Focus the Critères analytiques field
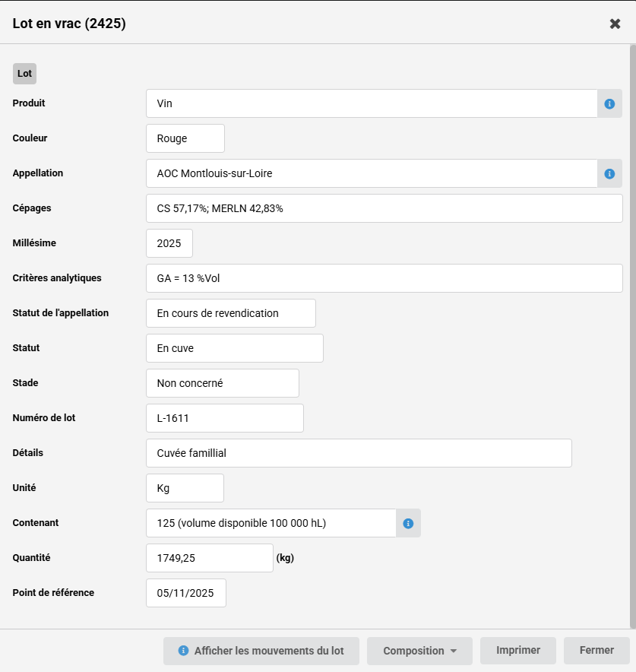Viewport: 636px width, 672px height. tap(384, 278)
